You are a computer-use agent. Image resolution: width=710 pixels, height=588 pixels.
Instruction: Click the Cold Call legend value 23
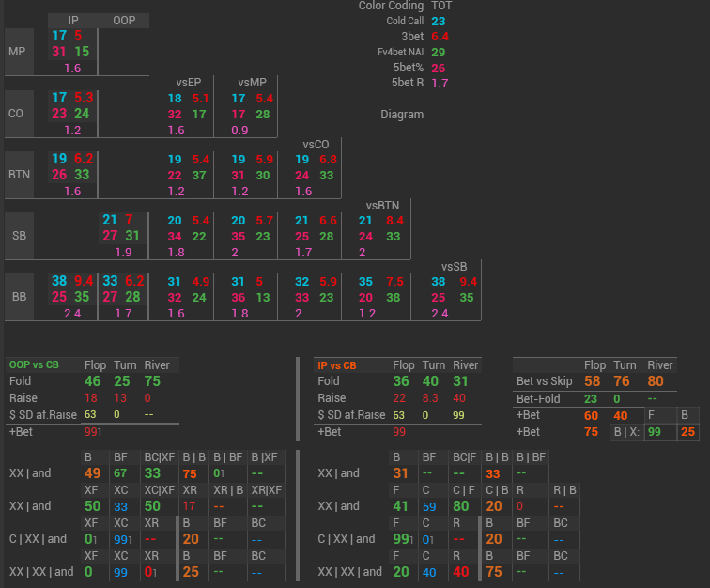pyautogui.click(x=439, y=21)
